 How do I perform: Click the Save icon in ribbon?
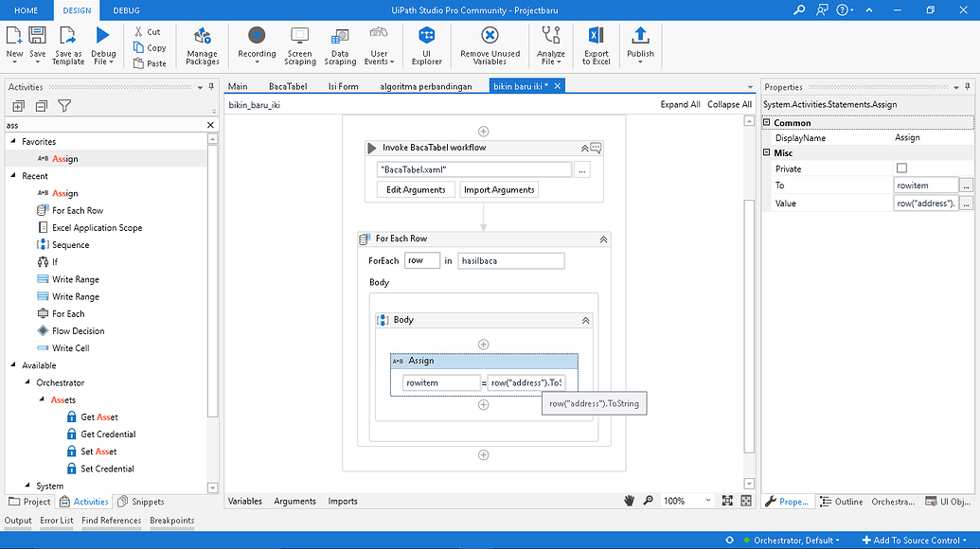click(x=37, y=36)
